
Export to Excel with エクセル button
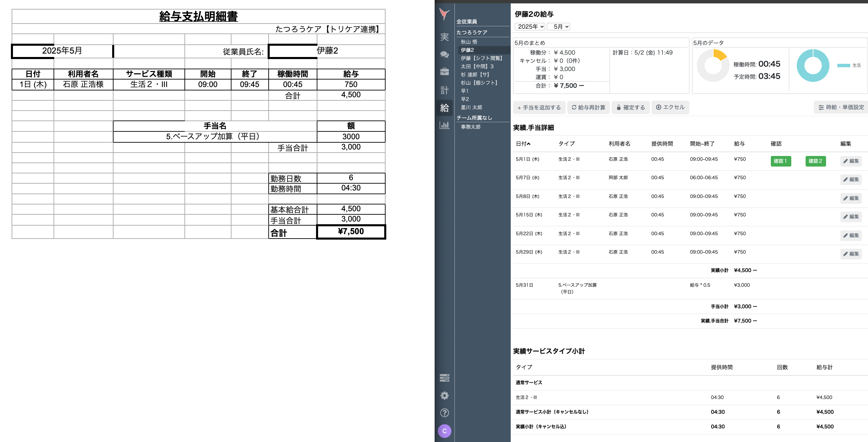(670, 107)
